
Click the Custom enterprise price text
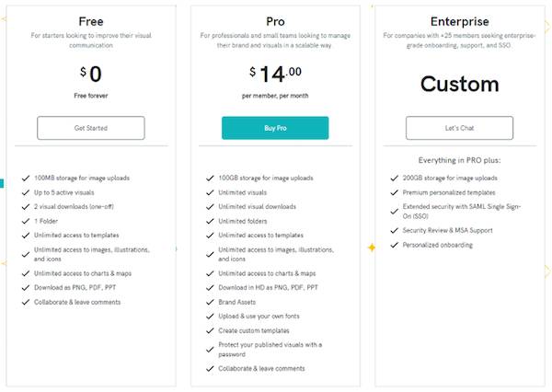(458, 84)
